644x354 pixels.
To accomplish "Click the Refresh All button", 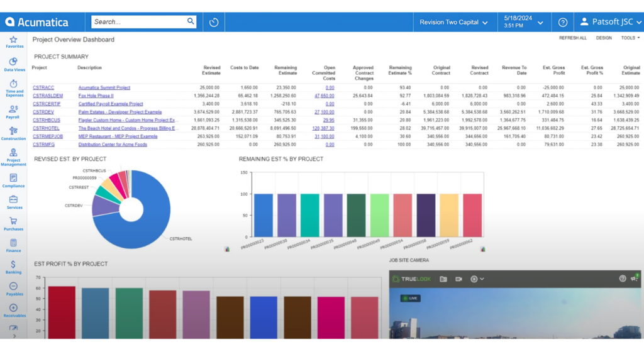I will point(572,38).
